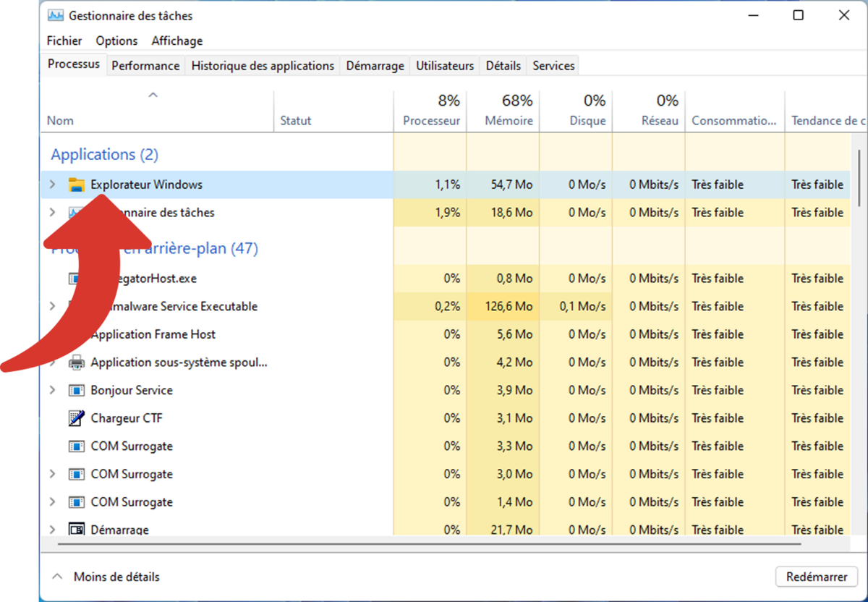
Task: Switch to the Utilisateurs tab
Action: 445,66
